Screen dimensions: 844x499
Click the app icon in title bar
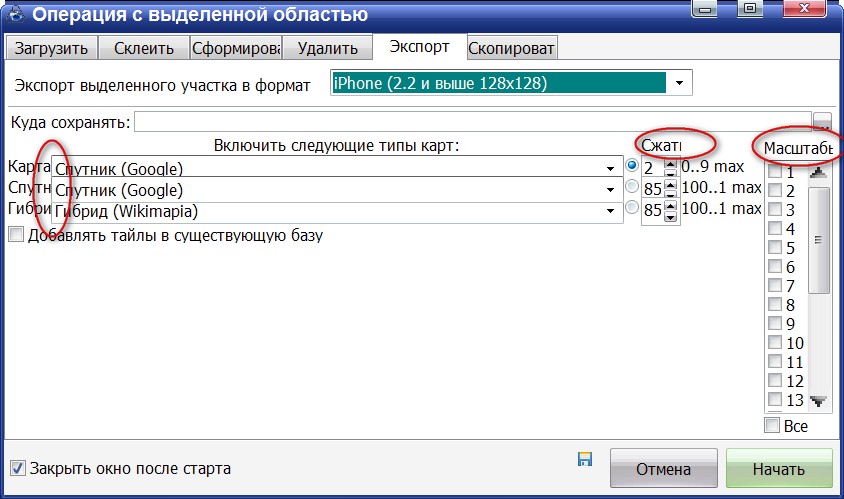click(x=15, y=15)
